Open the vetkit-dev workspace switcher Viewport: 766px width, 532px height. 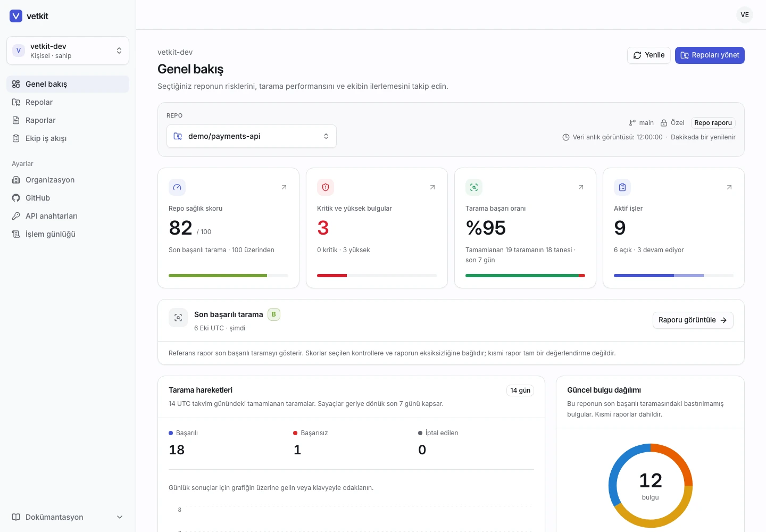coord(68,51)
